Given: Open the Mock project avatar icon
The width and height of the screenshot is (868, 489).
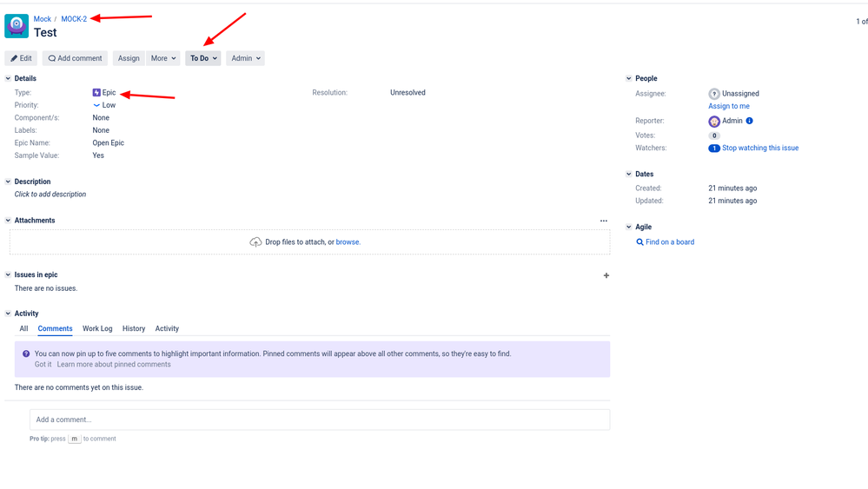Looking at the screenshot, I should 17,26.
